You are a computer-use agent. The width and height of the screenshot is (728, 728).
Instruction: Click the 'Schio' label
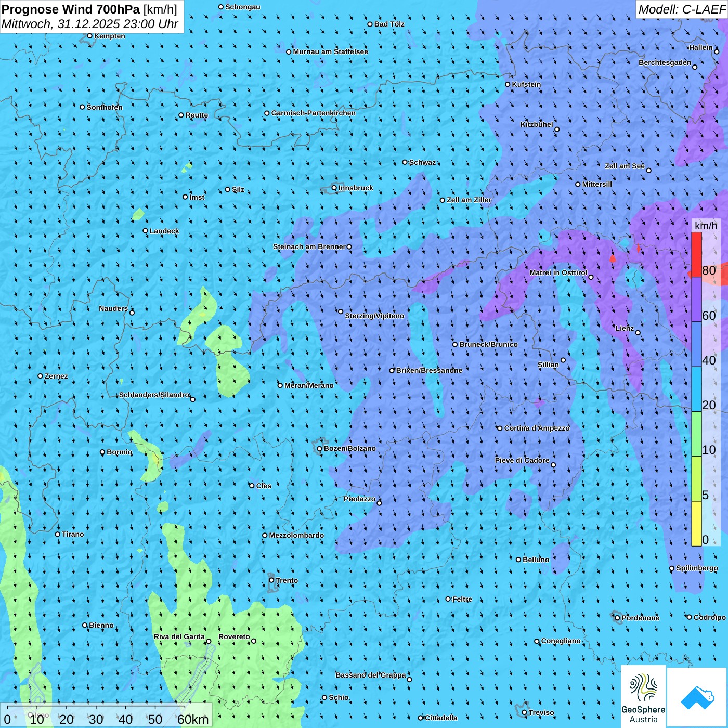click(339, 697)
